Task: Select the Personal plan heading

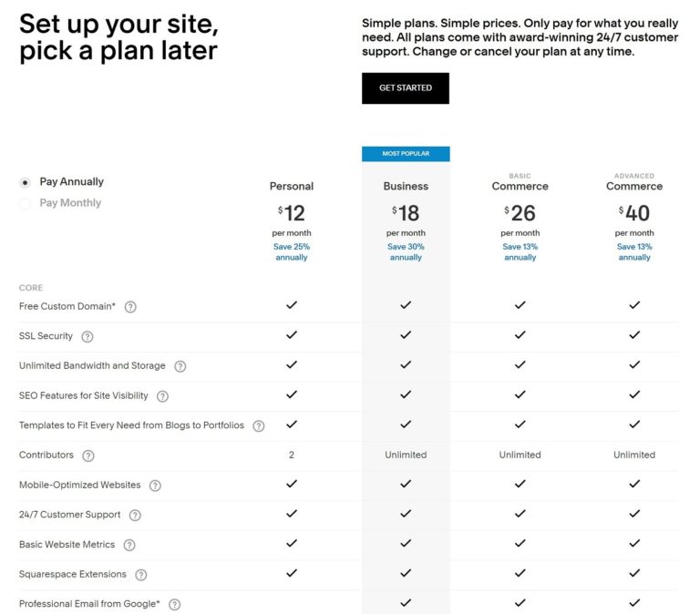Action: point(292,186)
